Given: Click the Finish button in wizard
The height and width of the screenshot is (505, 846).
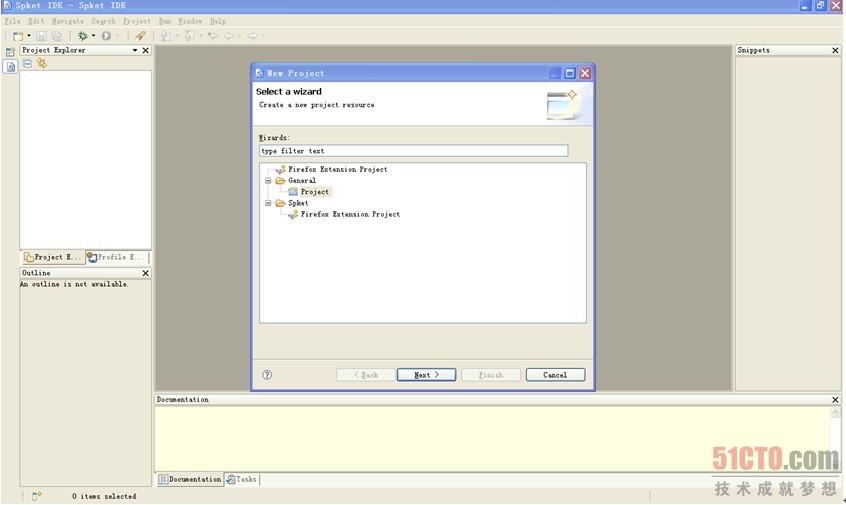Looking at the screenshot, I should 491,375.
